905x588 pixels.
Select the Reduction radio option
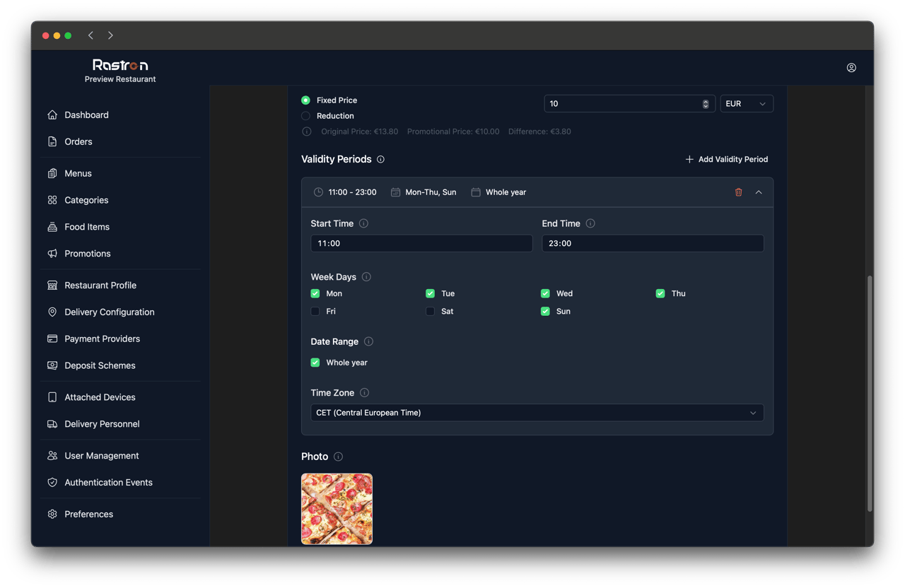tap(306, 116)
